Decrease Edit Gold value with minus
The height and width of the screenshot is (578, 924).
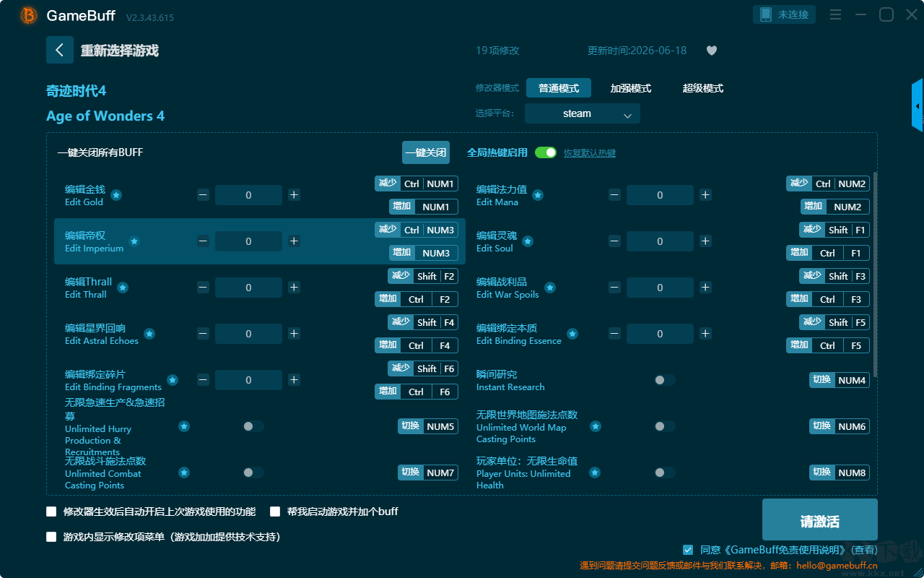point(204,195)
